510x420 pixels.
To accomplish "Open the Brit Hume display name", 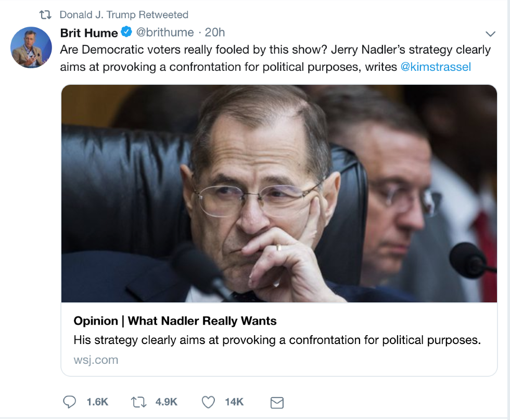I will 89,33.
